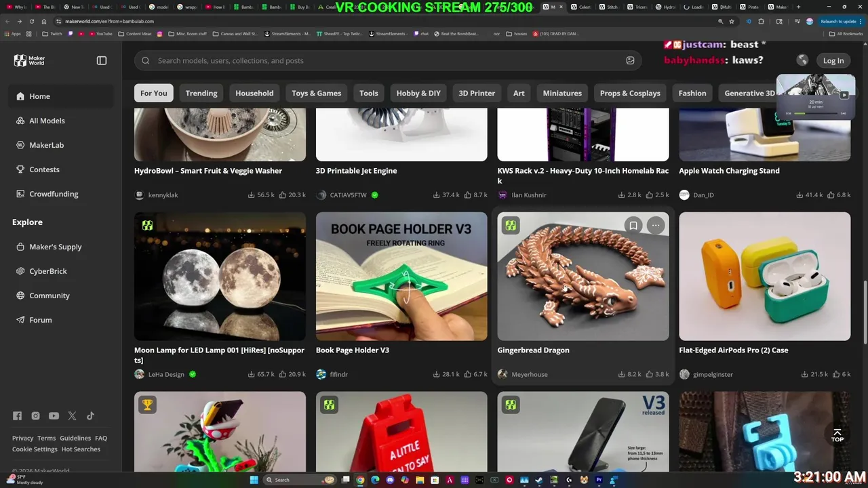Open Community under Explore

pyautogui.click(x=61, y=296)
